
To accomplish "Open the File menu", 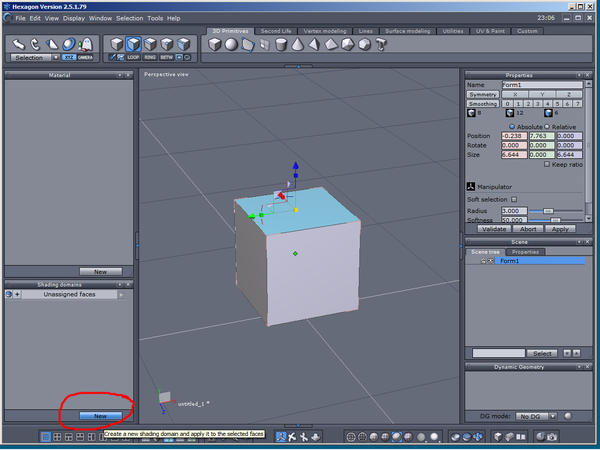I will (x=20, y=18).
